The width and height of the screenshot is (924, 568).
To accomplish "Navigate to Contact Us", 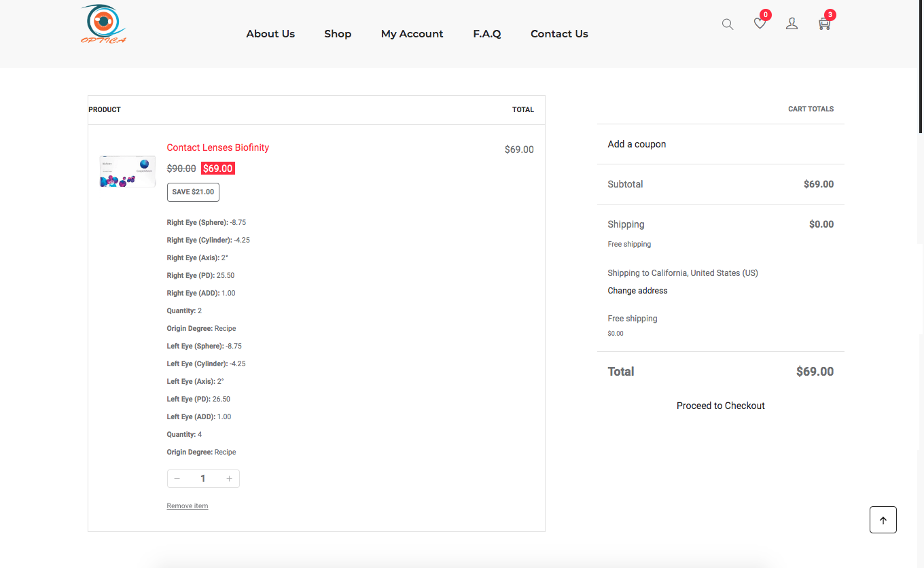I will (559, 34).
